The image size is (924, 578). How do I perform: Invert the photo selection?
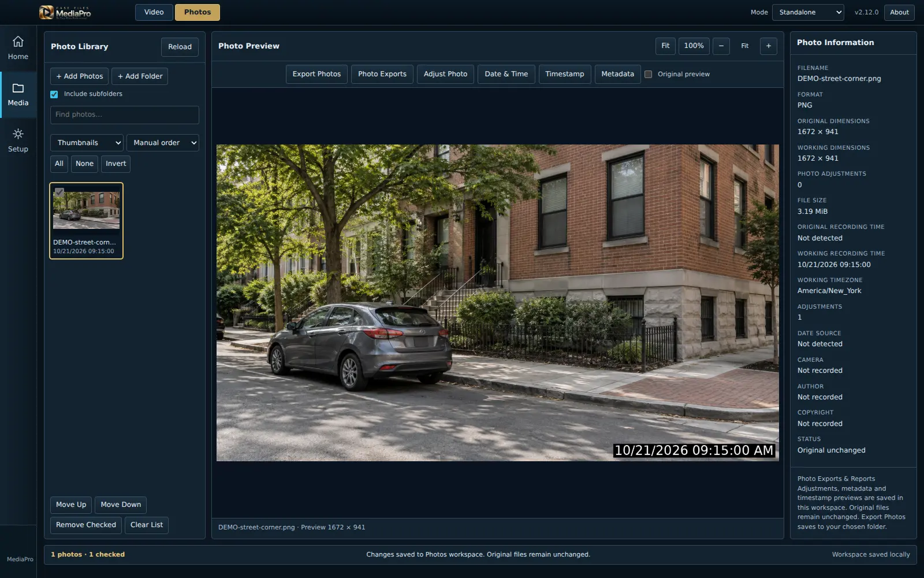coord(115,164)
